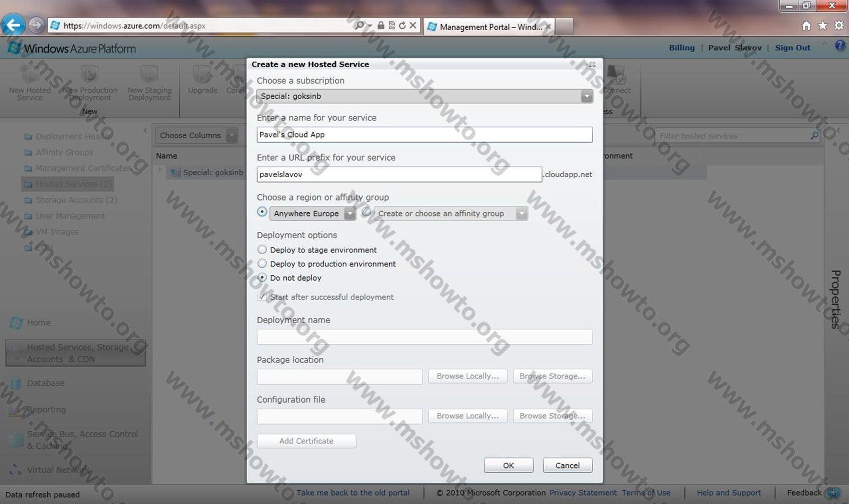This screenshot has width=849, height=504.
Task: Select Hosted Services (2) tree item
Action: tap(67, 184)
